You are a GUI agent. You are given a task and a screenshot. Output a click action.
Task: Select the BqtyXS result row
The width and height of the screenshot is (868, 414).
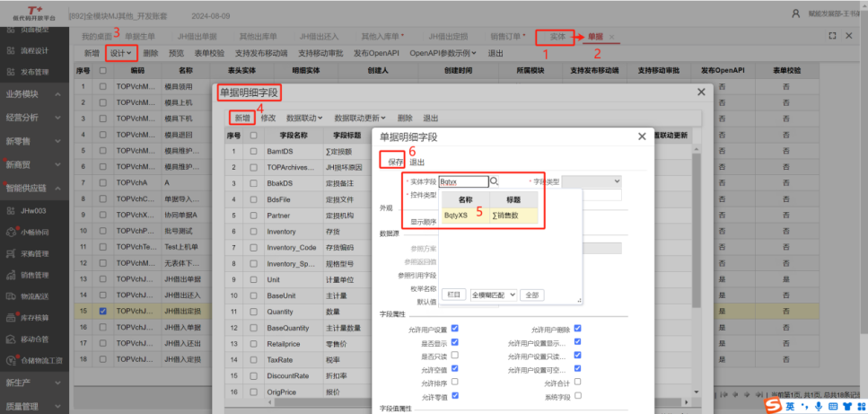click(x=489, y=216)
